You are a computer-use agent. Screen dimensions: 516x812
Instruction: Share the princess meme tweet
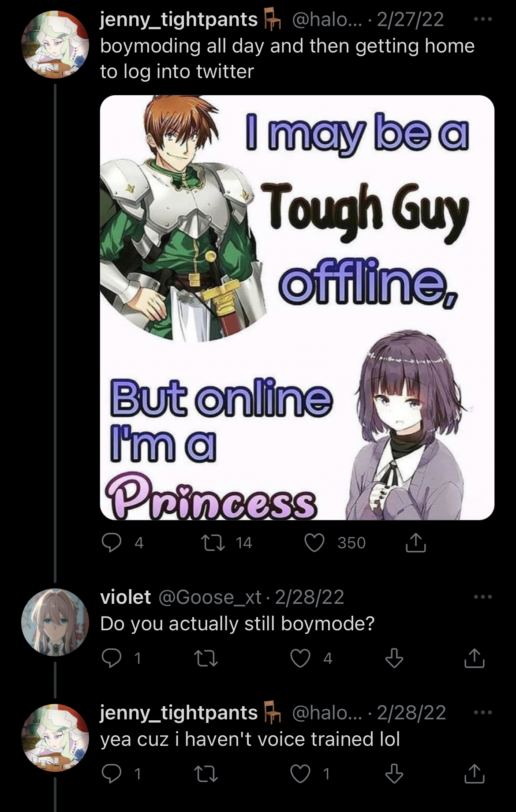pyautogui.click(x=415, y=542)
